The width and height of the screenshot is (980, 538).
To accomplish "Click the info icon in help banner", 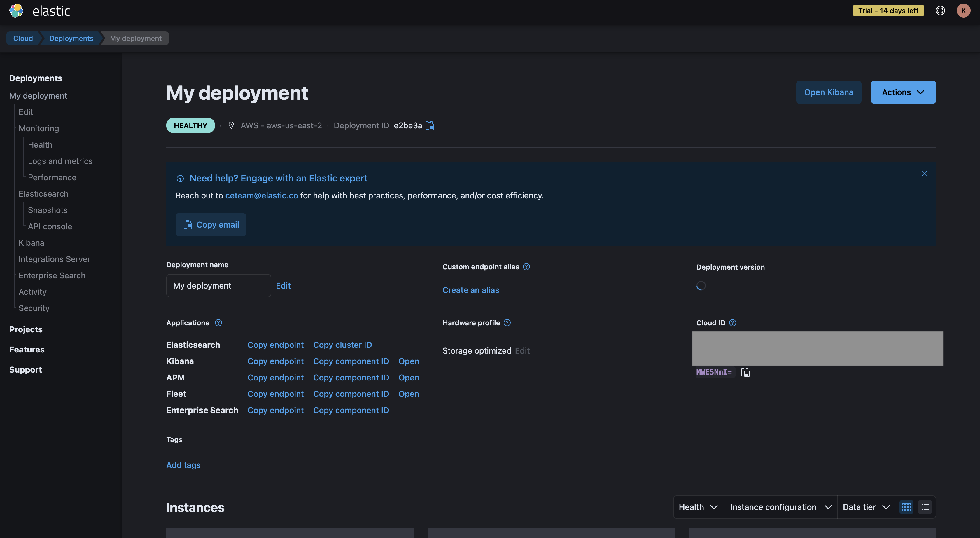I will tap(180, 179).
